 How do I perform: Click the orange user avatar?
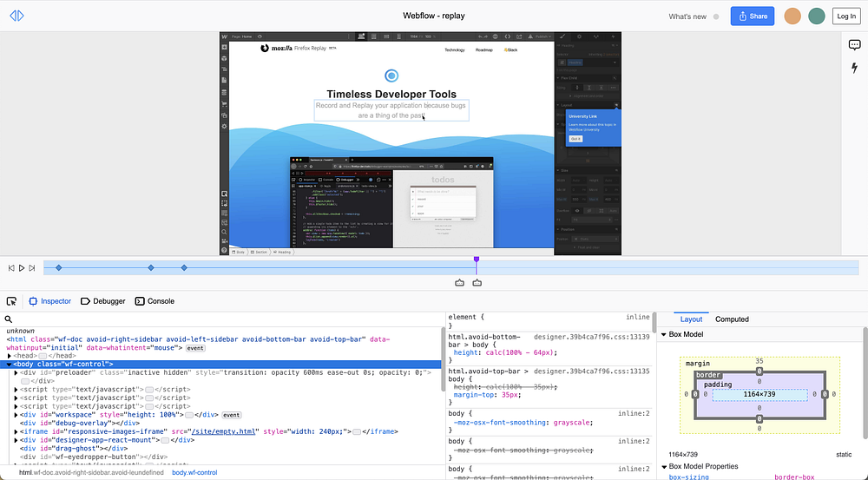[x=792, y=16]
